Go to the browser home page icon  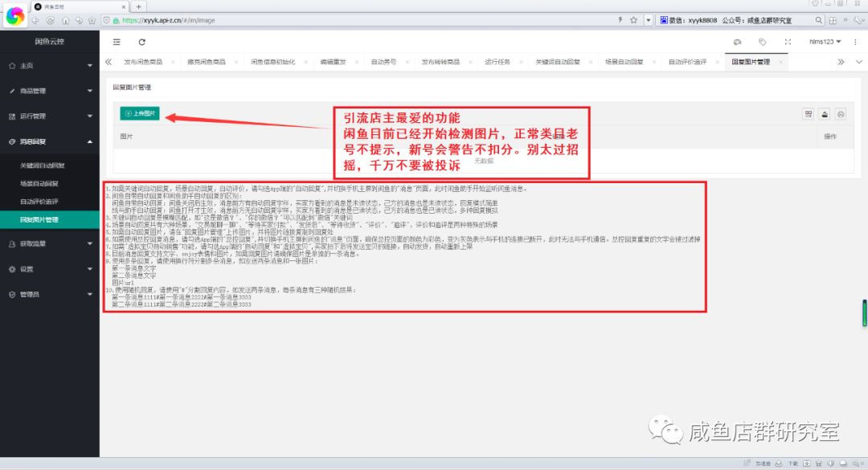(x=65, y=20)
